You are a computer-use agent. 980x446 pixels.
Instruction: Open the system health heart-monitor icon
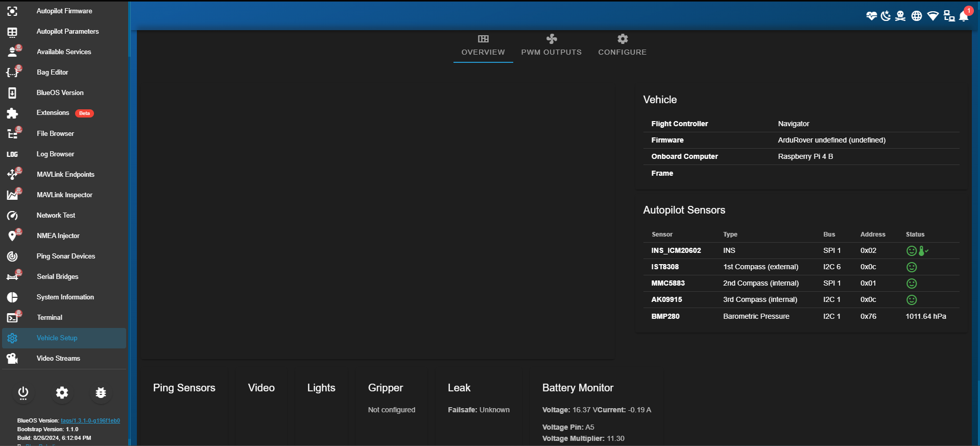pyautogui.click(x=871, y=16)
